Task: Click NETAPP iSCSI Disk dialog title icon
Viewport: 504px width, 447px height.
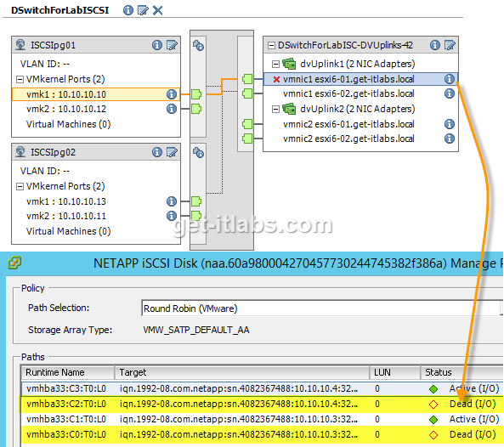Action: (14, 263)
